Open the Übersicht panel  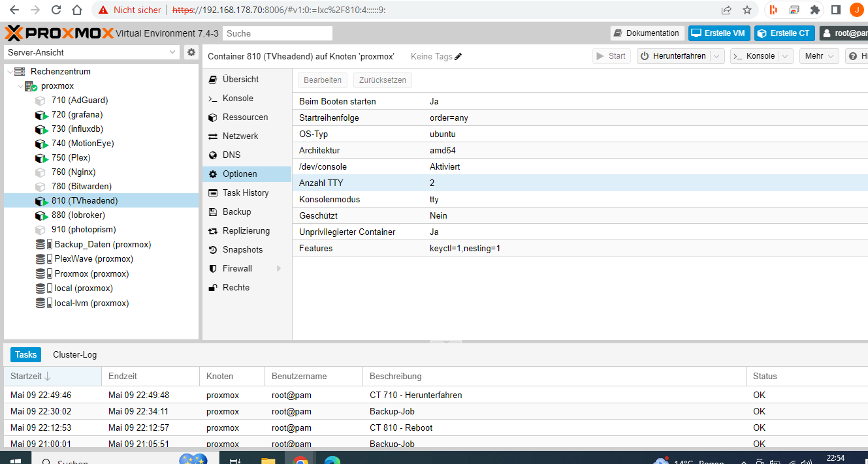[x=247, y=79]
